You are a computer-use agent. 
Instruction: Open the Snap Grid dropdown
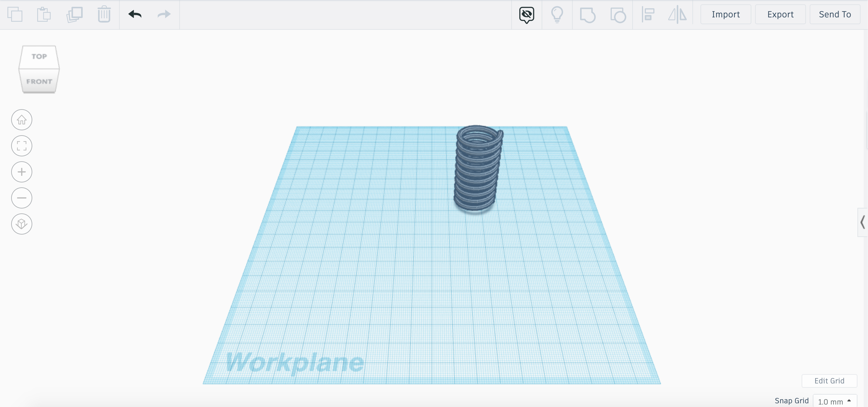836,401
